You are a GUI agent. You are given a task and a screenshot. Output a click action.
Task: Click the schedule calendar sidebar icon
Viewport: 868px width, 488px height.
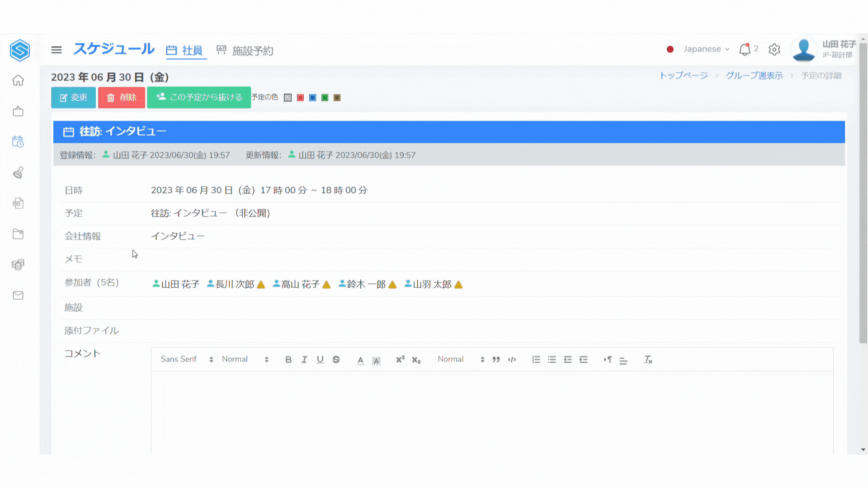coord(18,142)
